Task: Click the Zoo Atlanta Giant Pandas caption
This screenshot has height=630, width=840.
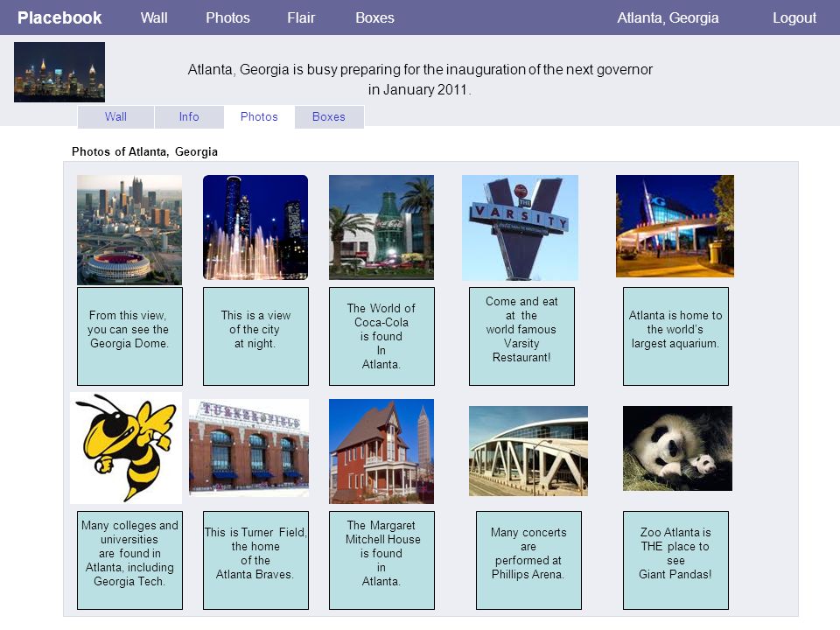Action: click(675, 560)
